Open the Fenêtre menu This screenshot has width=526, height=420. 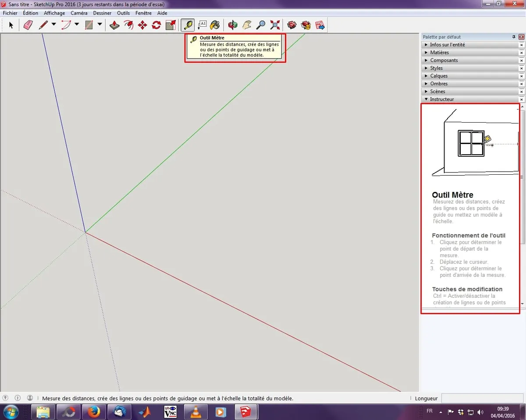click(x=143, y=13)
